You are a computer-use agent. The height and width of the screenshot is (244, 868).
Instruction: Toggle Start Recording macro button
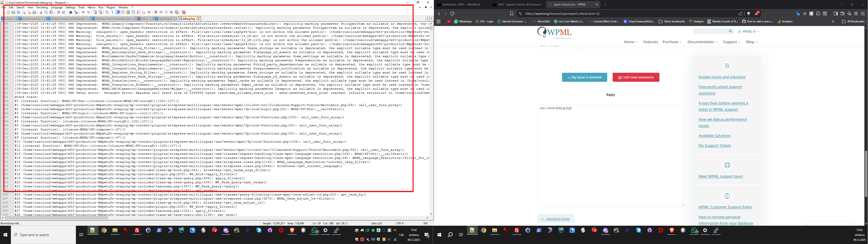pyautogui.click(x=156, y=12)
